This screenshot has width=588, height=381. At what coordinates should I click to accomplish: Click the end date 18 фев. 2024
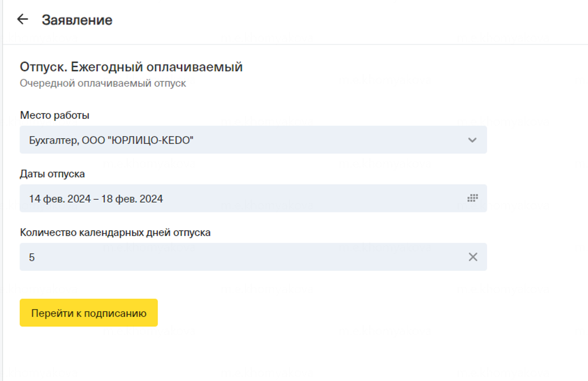click(x=132, y=199)
